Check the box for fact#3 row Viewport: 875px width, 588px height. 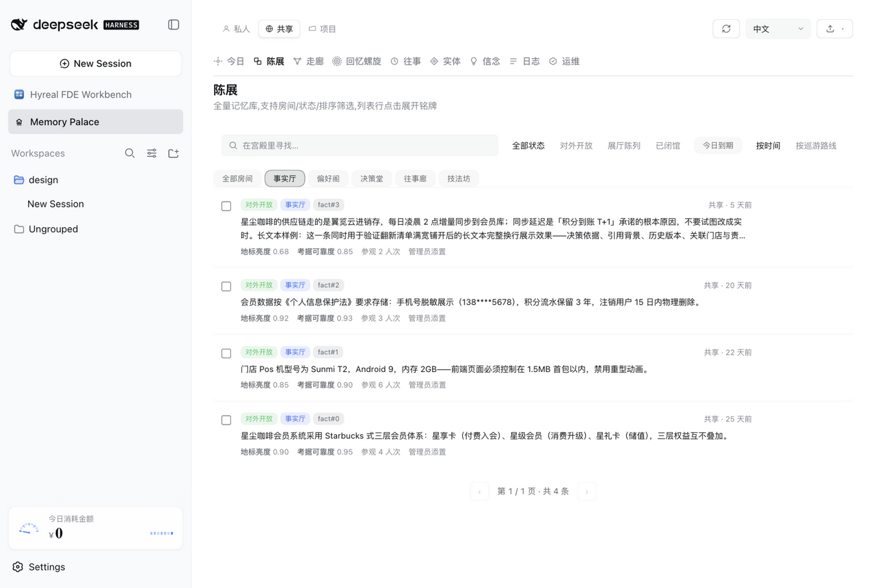[226, 206]
